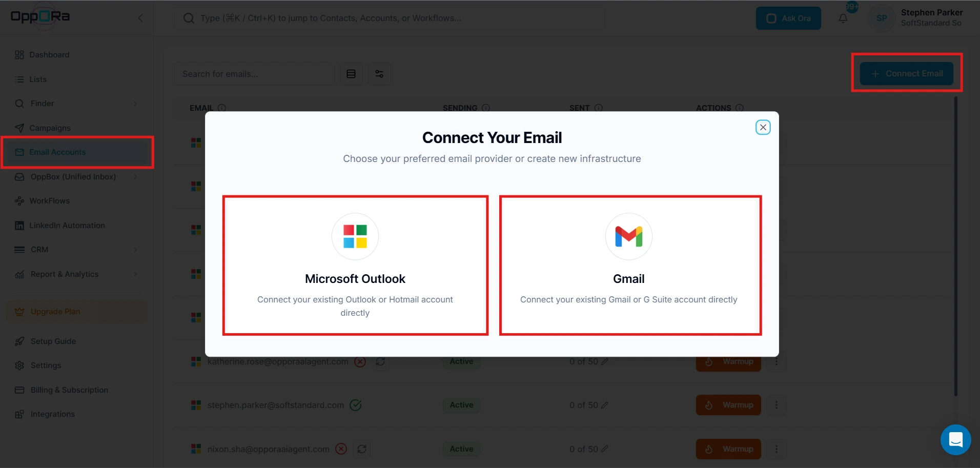Choose the Microsoft Outlook provider card

pyautogui.click(x=355, y=266)
